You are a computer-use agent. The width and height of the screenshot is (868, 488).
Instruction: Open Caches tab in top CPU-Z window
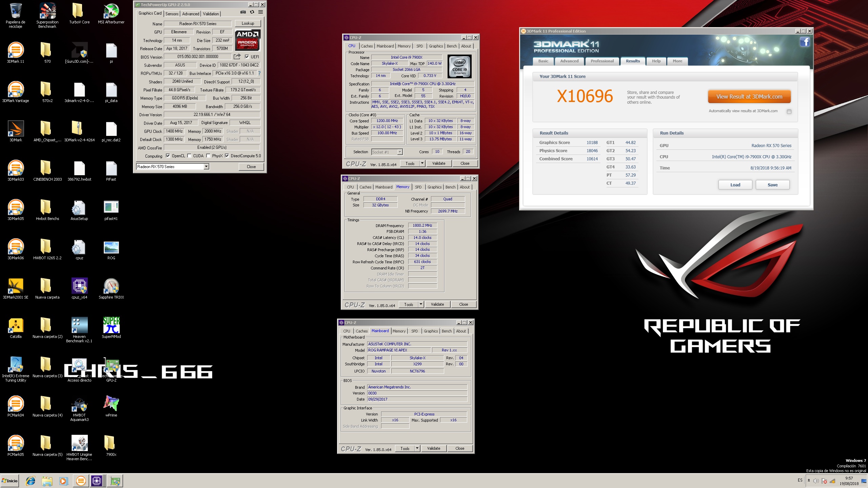tap(367, 46)
